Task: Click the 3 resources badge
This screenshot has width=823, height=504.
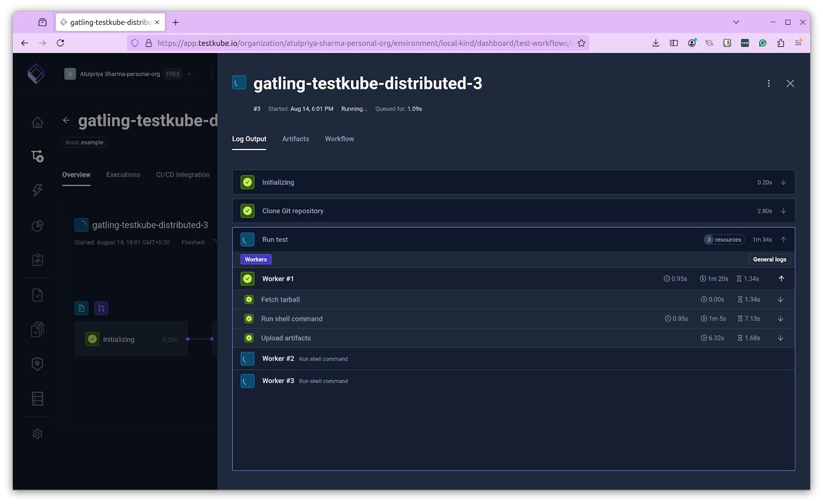Action: pyautogui.click(x=724, y=240)
